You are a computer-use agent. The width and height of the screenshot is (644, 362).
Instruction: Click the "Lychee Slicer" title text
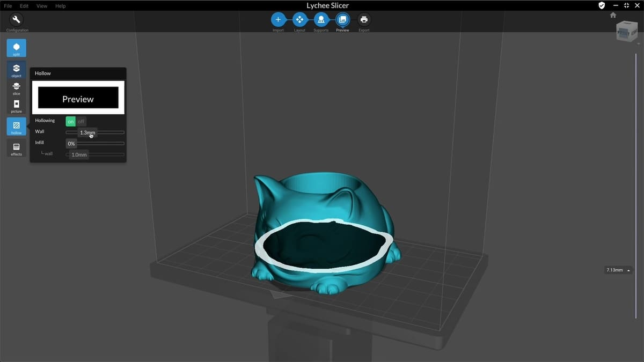(327, 5)
